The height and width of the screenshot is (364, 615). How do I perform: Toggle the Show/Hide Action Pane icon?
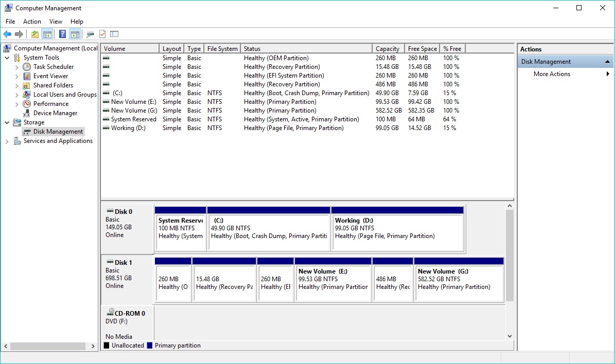pos(76,34)
